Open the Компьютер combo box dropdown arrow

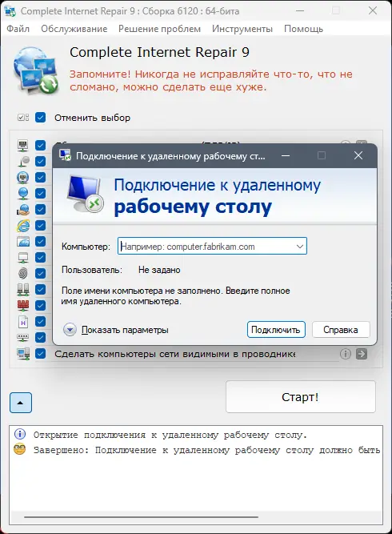tap(300, 247)
